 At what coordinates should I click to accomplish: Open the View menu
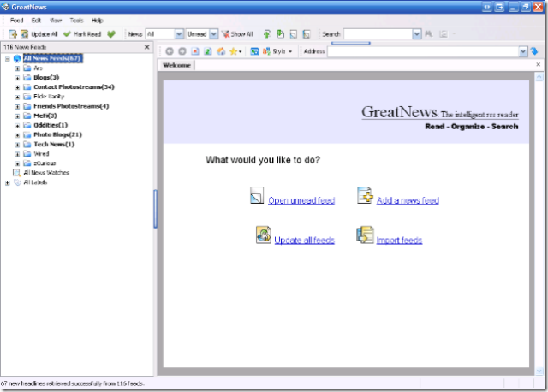click(56, 21)
